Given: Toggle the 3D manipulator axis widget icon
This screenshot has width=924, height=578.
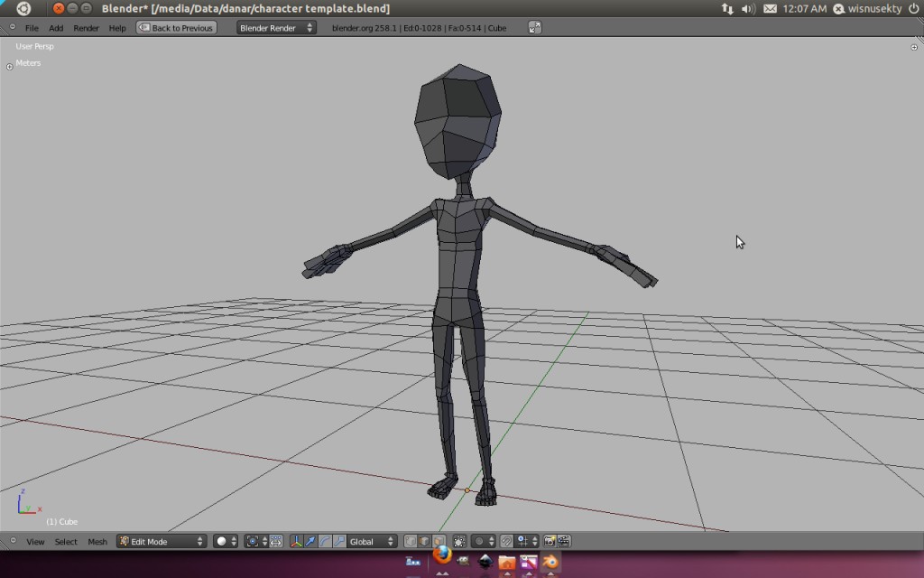Looking at the screenshot, I should tap(297, 541).
